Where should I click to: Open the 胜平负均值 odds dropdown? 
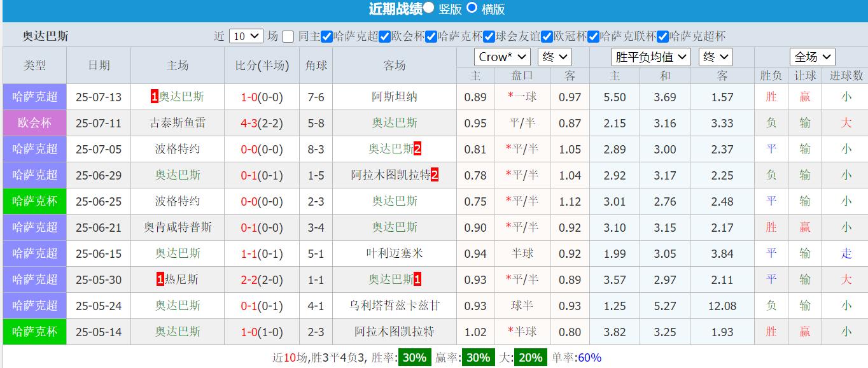point(650,57)
